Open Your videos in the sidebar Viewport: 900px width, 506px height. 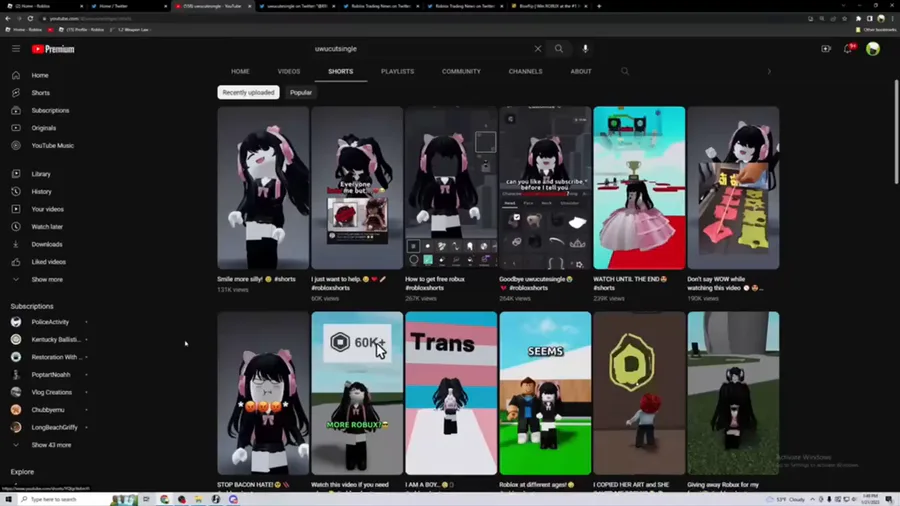click(x=47, y=209)
